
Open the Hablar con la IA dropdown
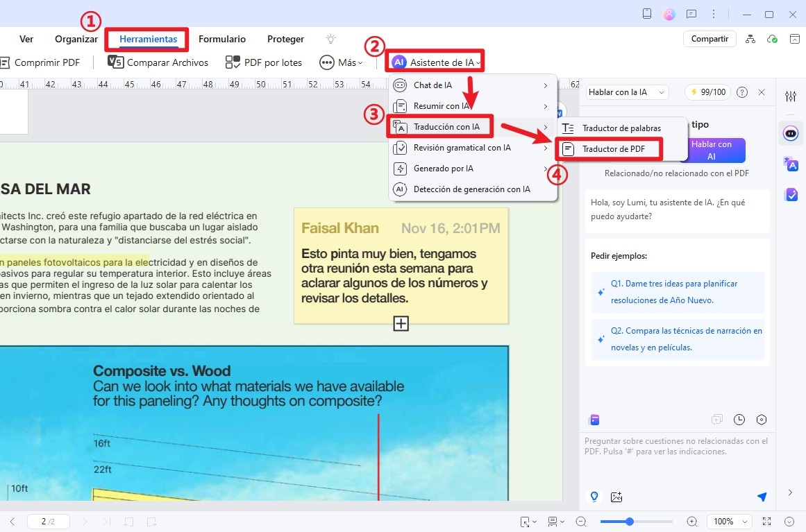click(627, 92)
